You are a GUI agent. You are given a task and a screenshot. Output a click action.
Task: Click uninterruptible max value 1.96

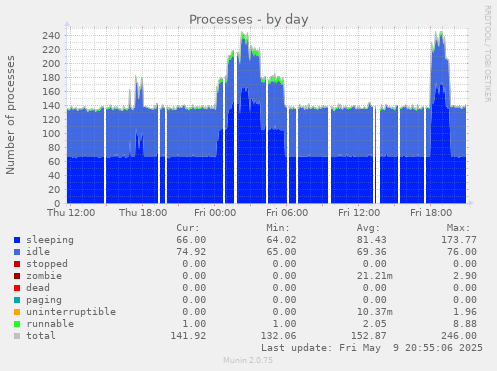pos(465,312)
